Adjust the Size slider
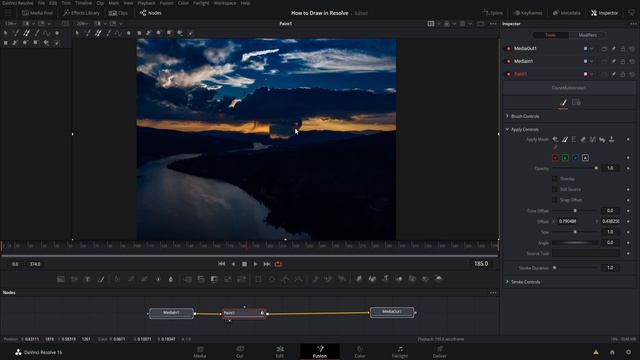The image size is (640, 360). click(575, 232)
